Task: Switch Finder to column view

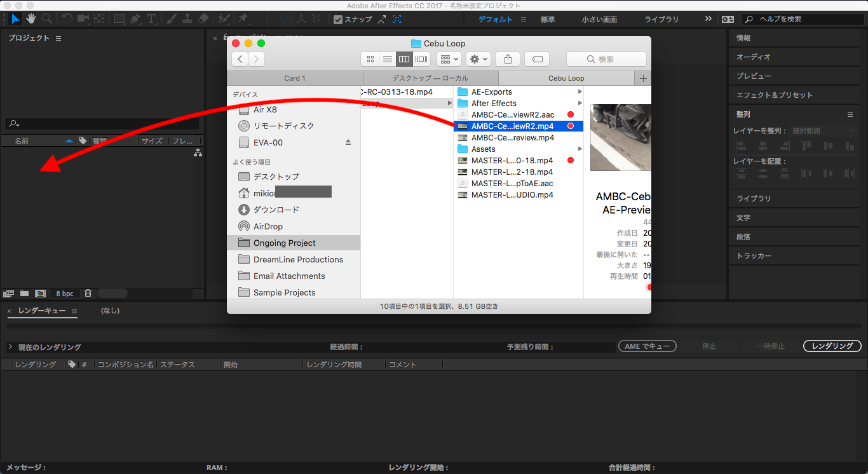Action: pos(404,59)
